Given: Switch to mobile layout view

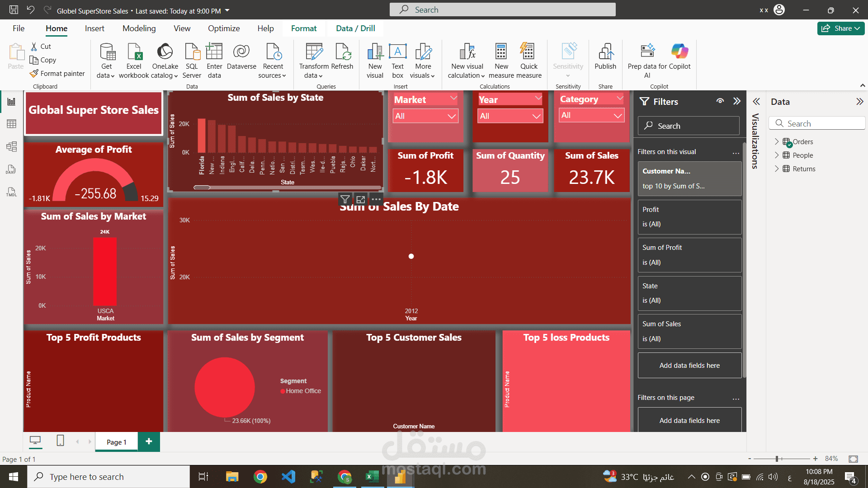Looking at the screenshot, I should 60,441.
